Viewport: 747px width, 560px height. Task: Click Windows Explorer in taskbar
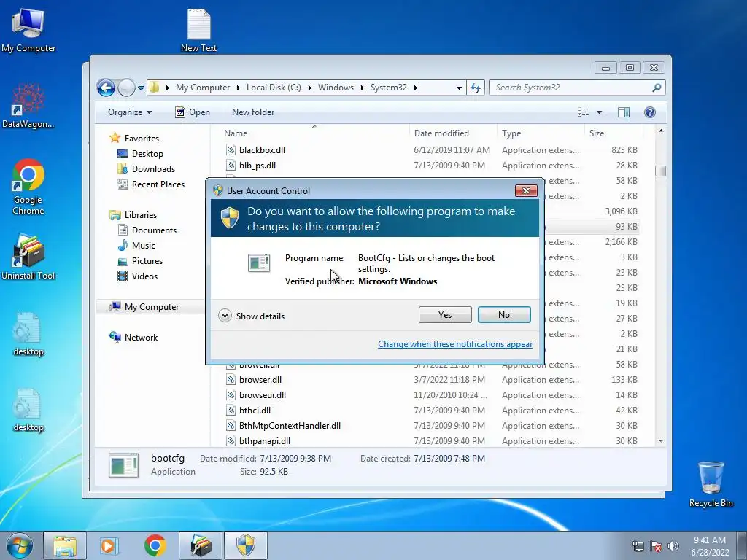(x=65, y=545)
